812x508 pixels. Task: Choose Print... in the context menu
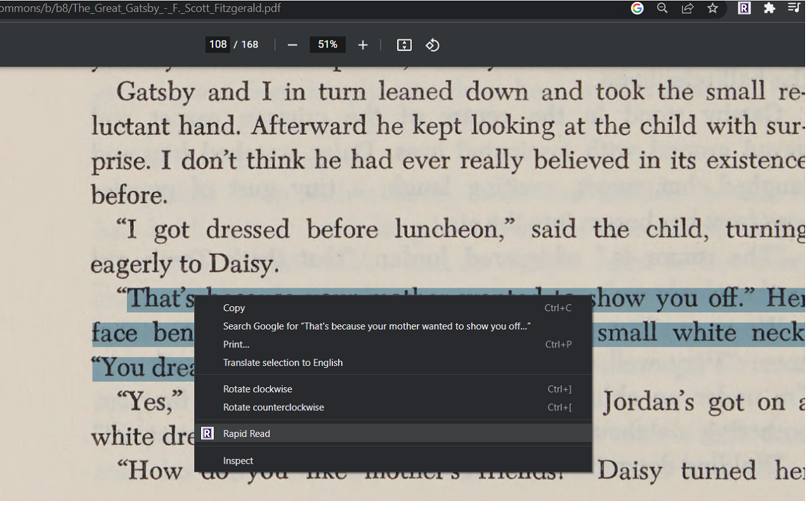pos(393,345)
